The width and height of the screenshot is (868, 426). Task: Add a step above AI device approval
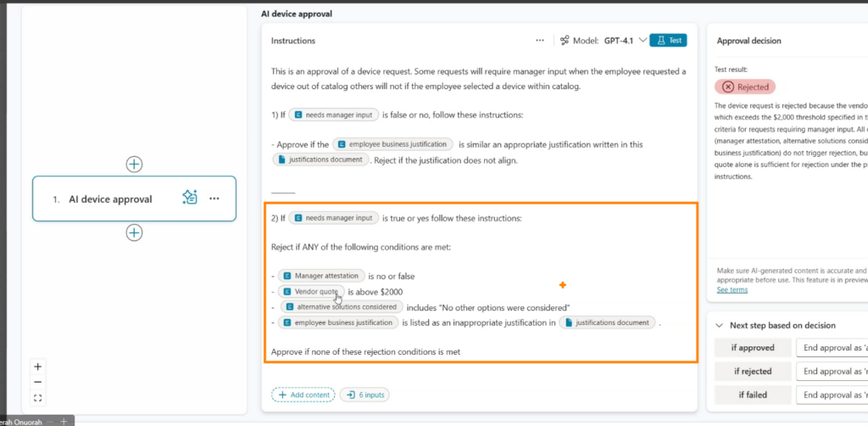click(134, 164)
